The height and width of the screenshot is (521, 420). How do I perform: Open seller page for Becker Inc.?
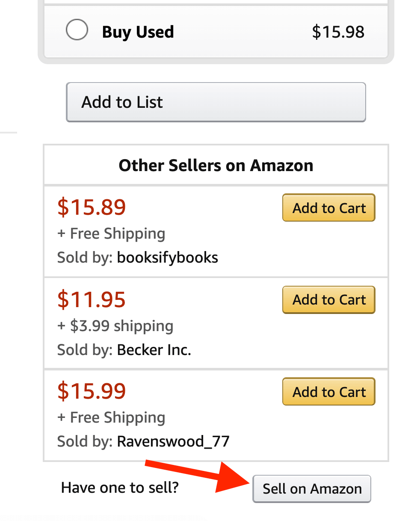pyautogui.click(x=154, y=349)
